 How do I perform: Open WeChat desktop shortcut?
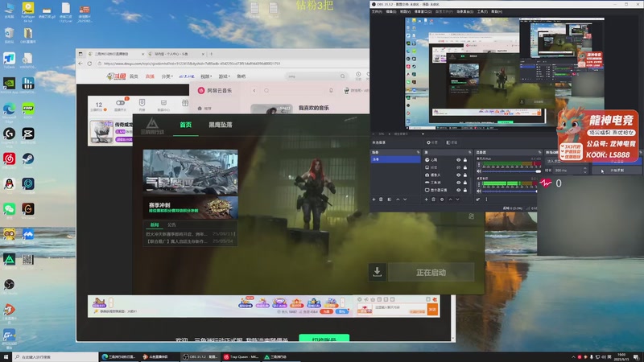(9, 209)
